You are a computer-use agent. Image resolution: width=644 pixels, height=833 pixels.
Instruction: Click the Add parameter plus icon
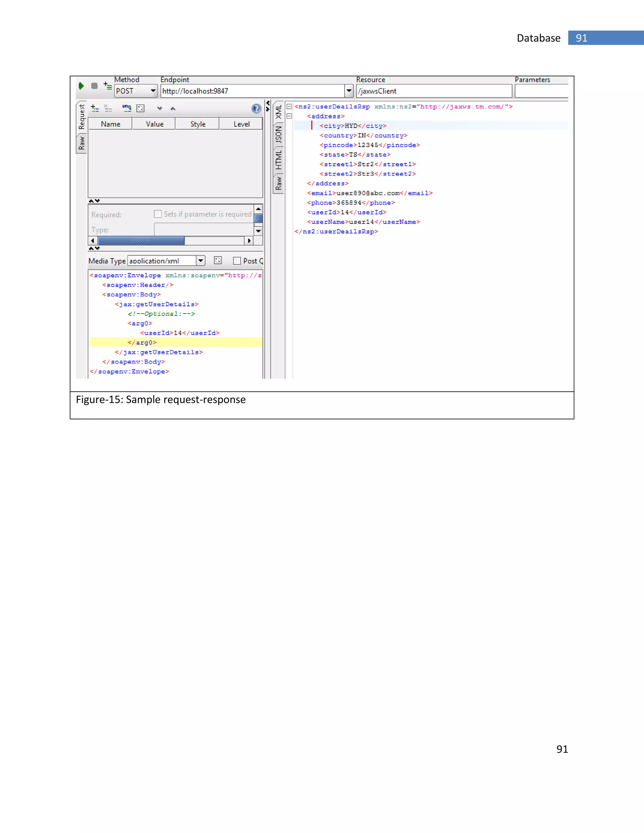coord(95,108)
